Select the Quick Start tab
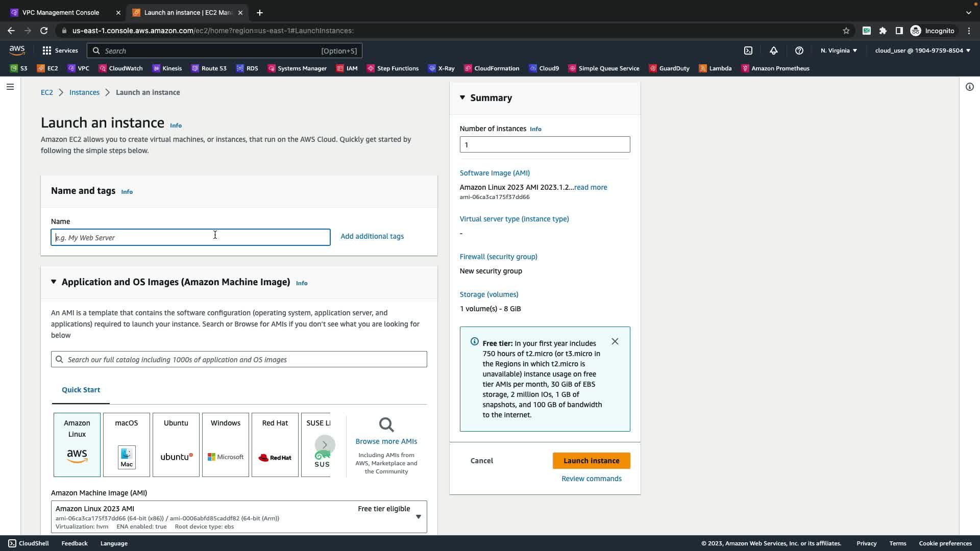Screen dimensions: 980x551 pyautogui.click(x=81, y=390)
